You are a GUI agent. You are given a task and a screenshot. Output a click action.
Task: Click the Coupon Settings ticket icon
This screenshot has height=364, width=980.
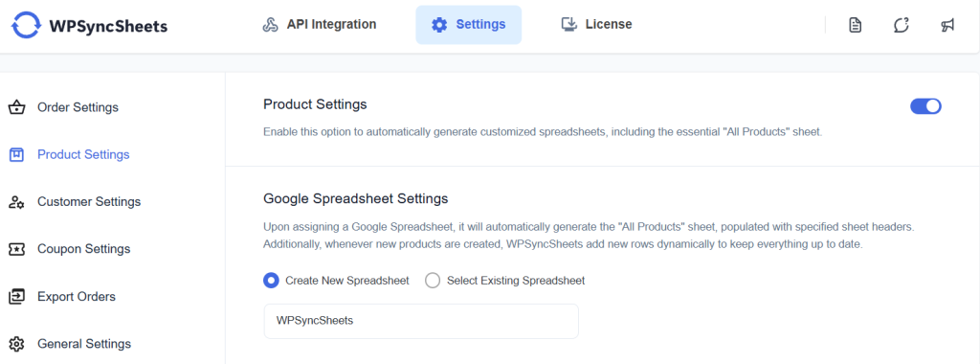(17, 249)
